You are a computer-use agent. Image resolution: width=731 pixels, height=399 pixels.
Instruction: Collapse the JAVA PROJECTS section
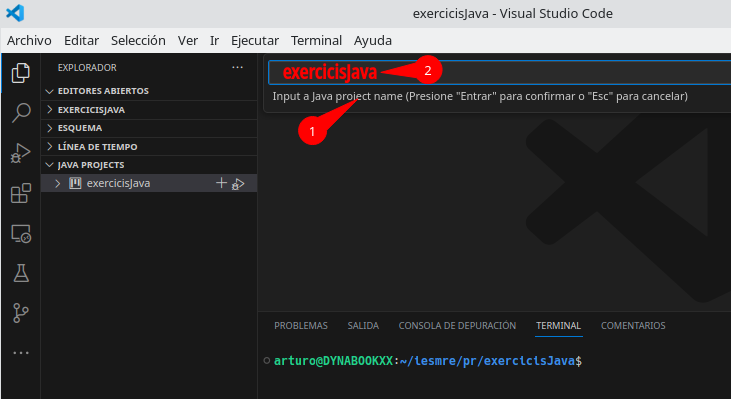[x=149, y=165]
